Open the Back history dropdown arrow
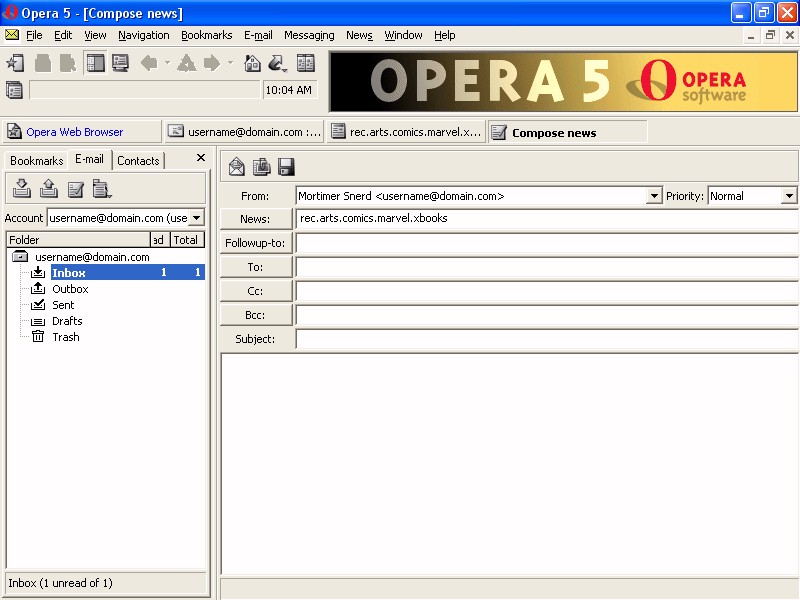Viewport: 800px width, 600px height. [167, 63]
